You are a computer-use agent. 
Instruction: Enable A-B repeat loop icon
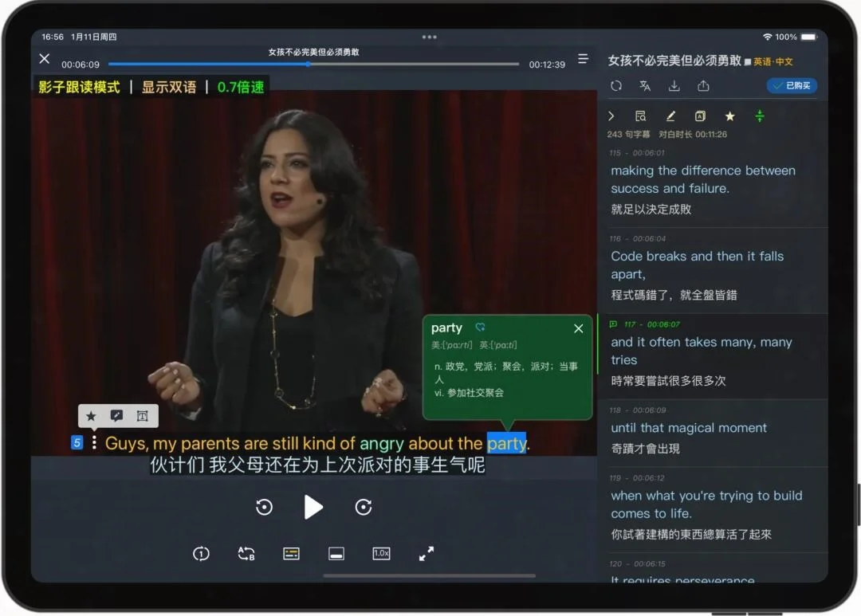tap(246, 553)
